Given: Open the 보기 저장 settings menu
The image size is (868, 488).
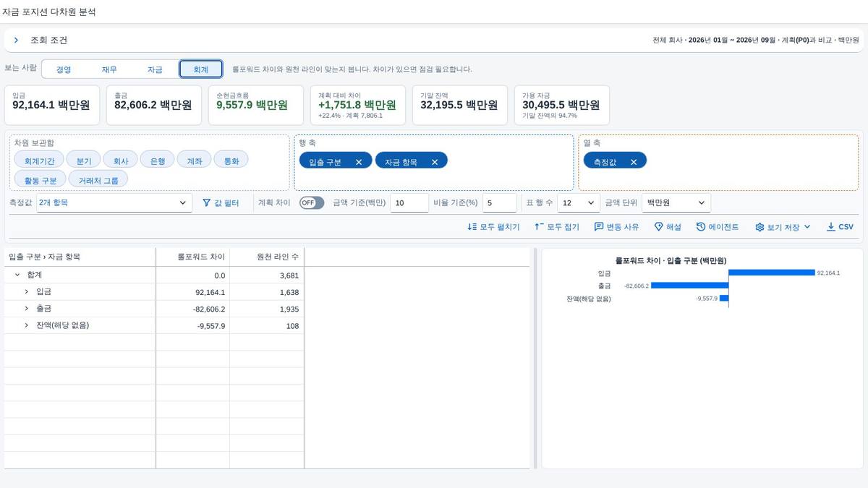Looking at the screenshot, I should tap(783, 227).
